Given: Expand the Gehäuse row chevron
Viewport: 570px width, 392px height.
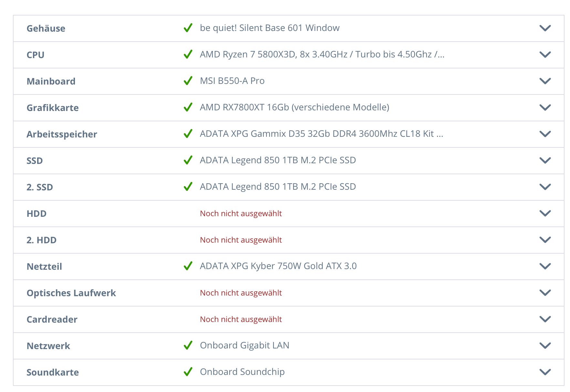Looking at the screenshot, I should tap(545, 28).
